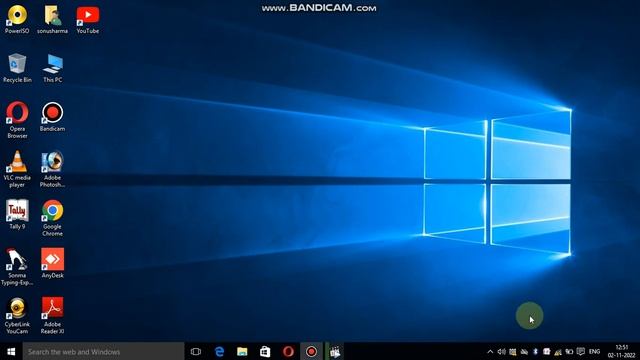Open the Windows Start menu

pyautogui.click(x=11, y=351)
